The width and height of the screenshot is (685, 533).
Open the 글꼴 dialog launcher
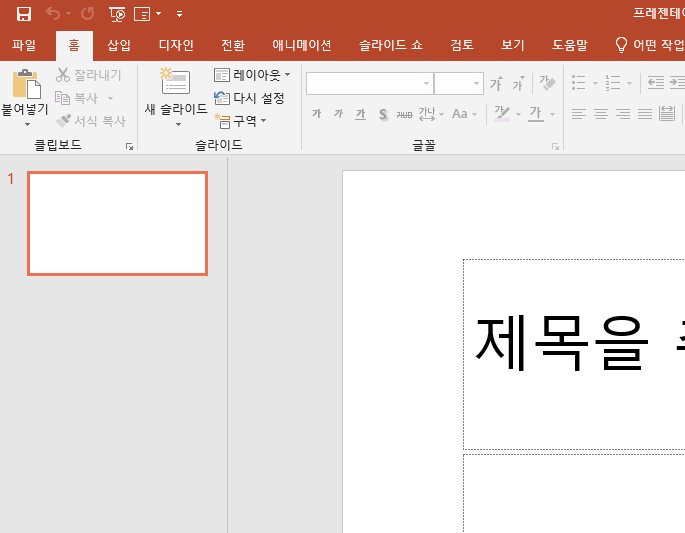click(555, 146)
